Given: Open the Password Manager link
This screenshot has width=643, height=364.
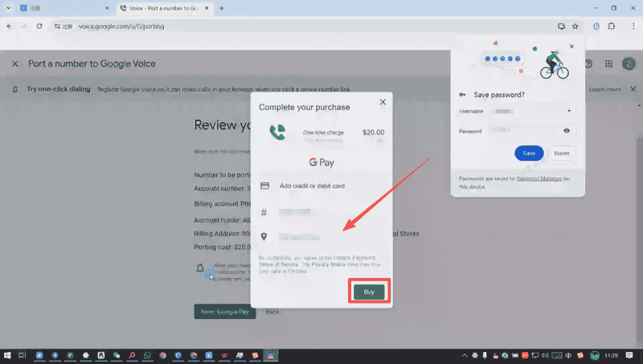Looking at the screenshot, I should [x=539, y=178].
